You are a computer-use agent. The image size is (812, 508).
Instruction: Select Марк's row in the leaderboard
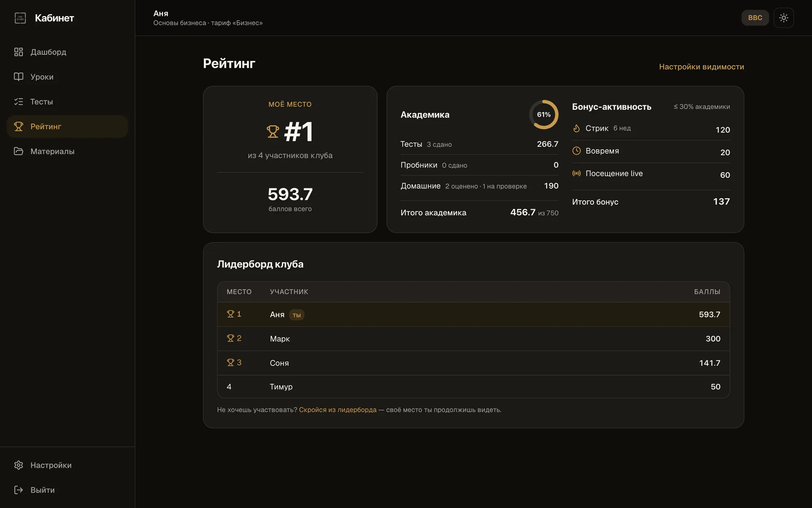pos(473,339)
